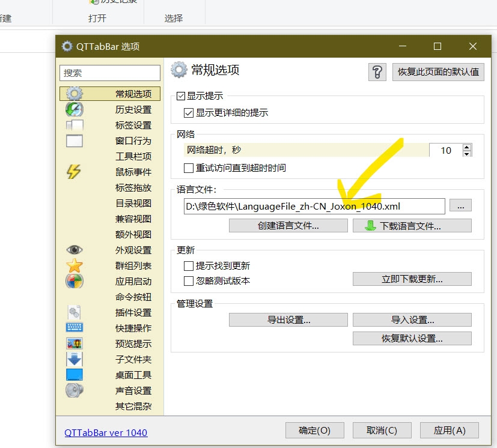Click inside the 搜索 search field

109,72
